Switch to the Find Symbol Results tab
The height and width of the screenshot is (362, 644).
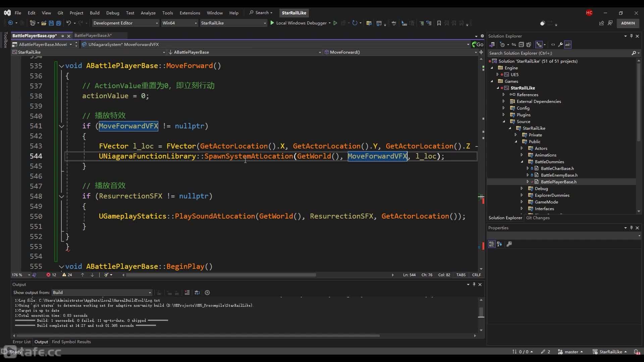click(x=71, y=342)
